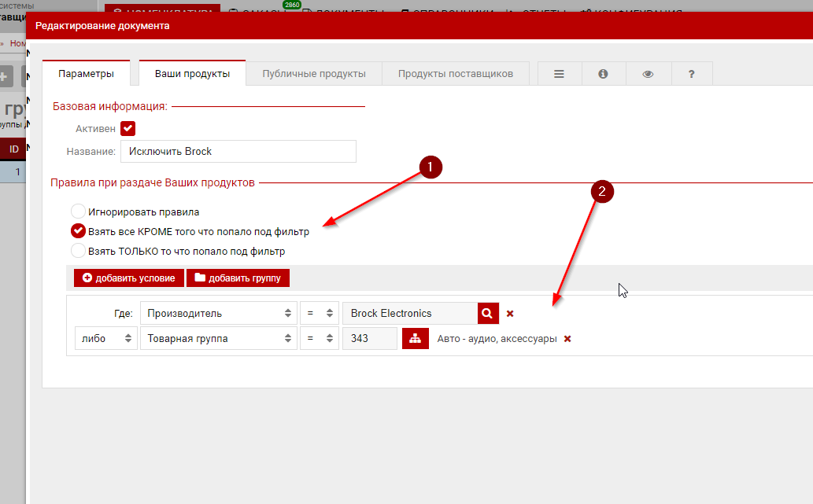Viewport: 813px width, 504px height.
Task: Click into the Название text field
Action: (238, 151)
